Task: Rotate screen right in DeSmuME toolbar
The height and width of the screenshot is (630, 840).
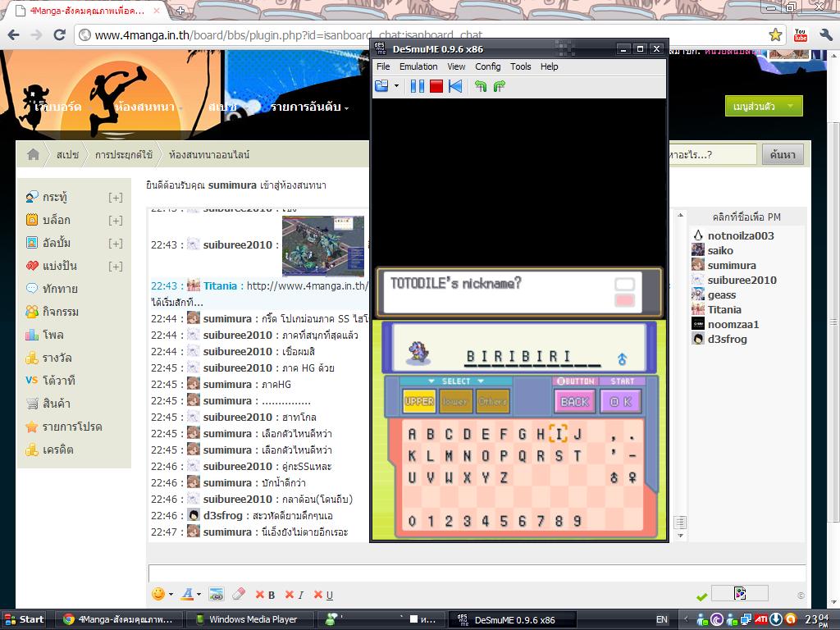Action: (500, 85)
